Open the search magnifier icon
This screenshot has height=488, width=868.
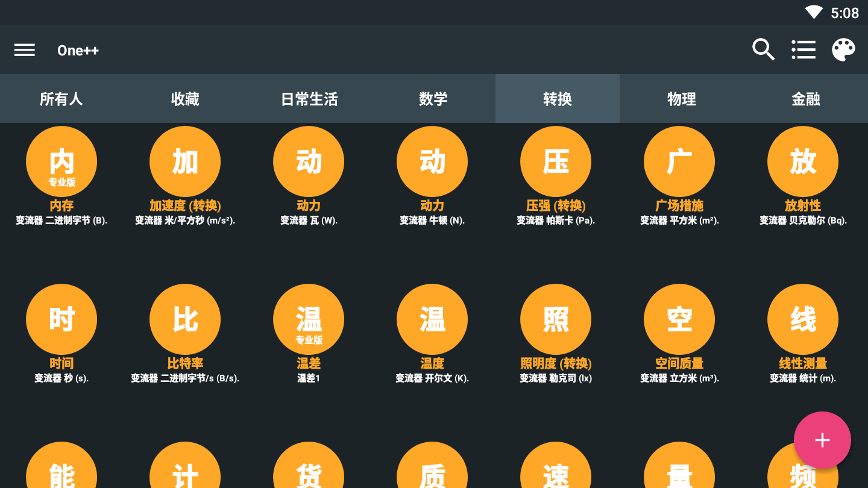click(763, 49)
